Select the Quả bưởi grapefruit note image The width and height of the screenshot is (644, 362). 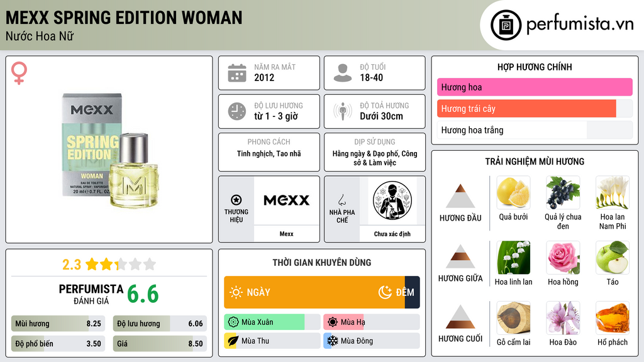click(x=513, y=192)
